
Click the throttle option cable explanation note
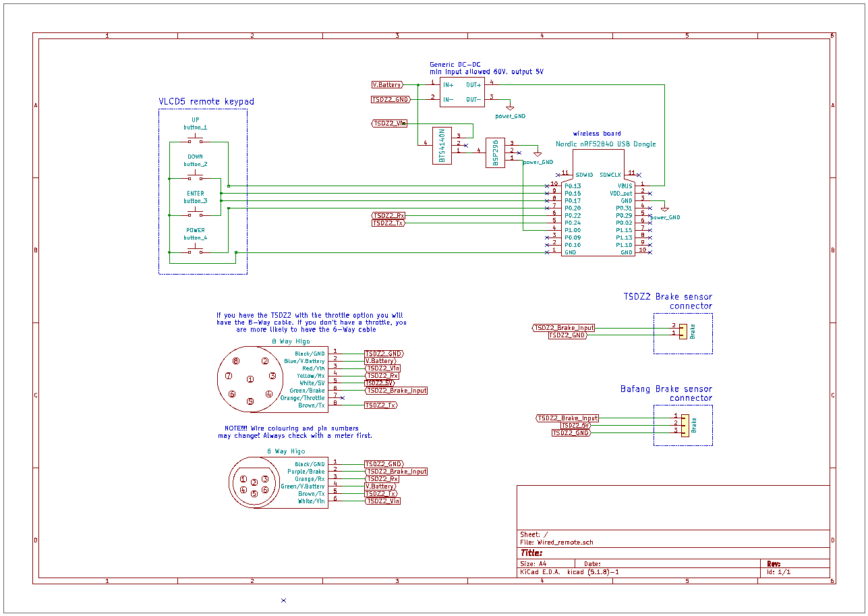pos(311,323)
